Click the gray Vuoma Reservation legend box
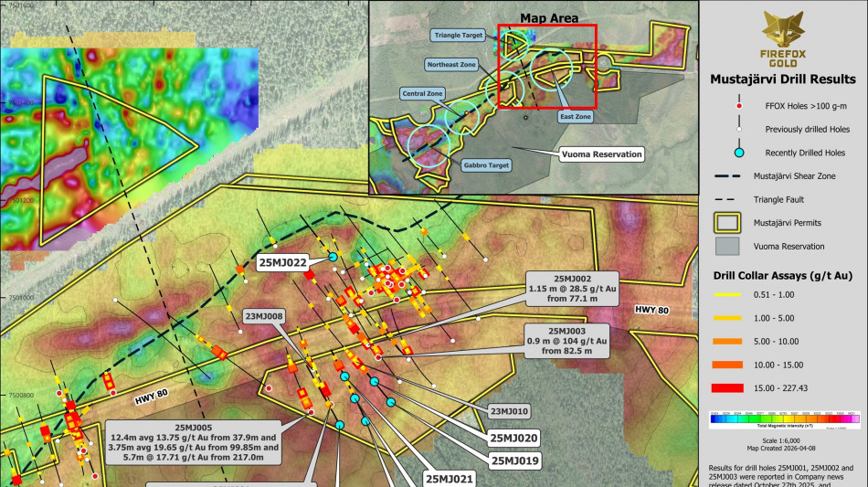Image resolution: width=868 pixels, height=487 pixels. click(x=738, y=247)
